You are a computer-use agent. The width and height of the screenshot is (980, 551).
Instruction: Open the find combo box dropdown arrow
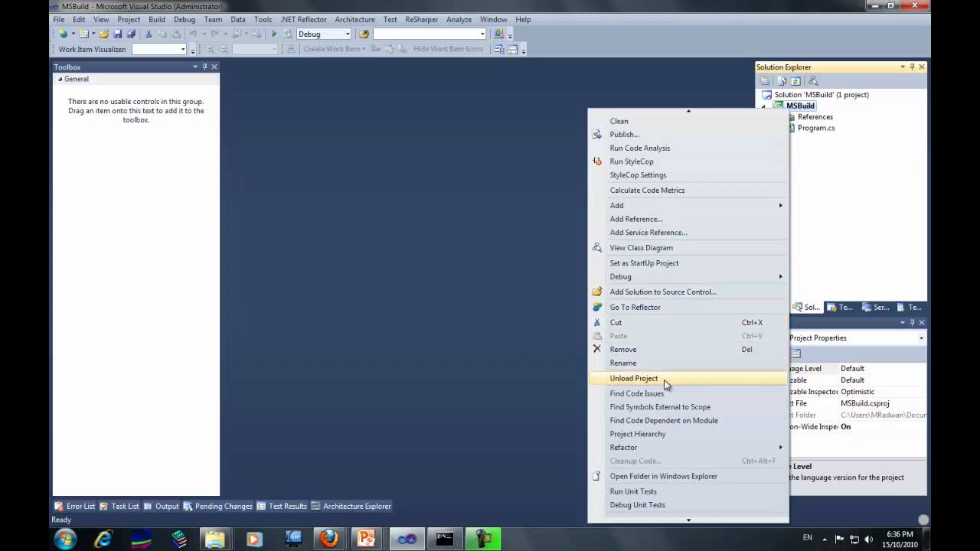482,34
